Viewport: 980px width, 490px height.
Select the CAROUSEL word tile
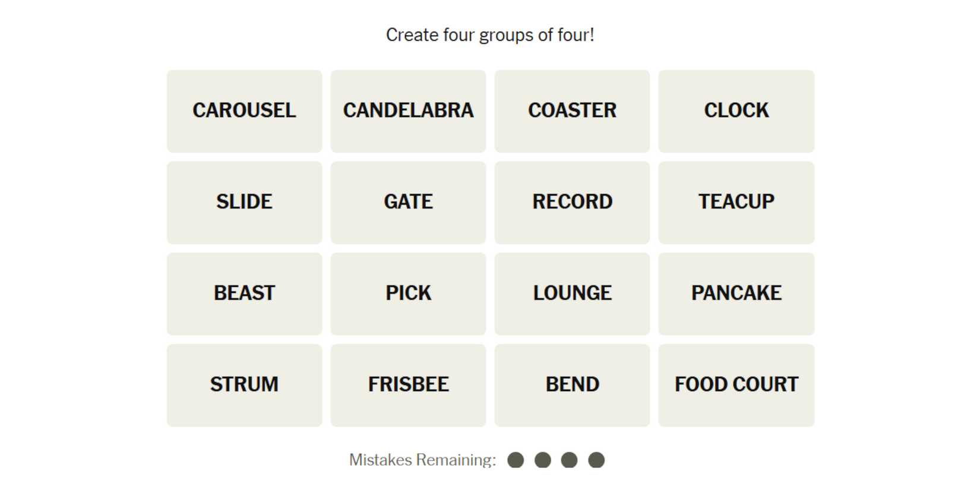(x=244, y=111)
